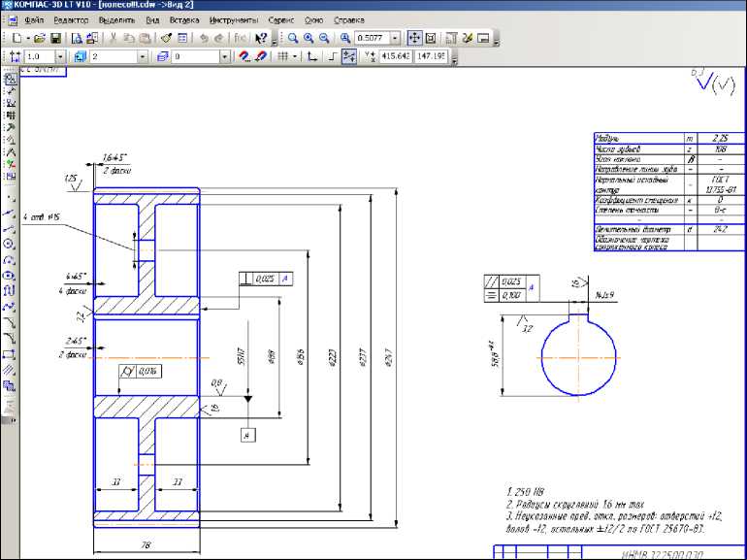Click the context help arrow icon
747x560 pixels.
(x=261, y=38)
